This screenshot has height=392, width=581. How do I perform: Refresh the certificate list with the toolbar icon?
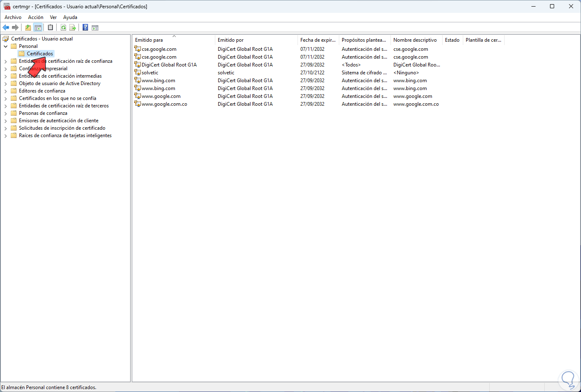tap(64, 28)
